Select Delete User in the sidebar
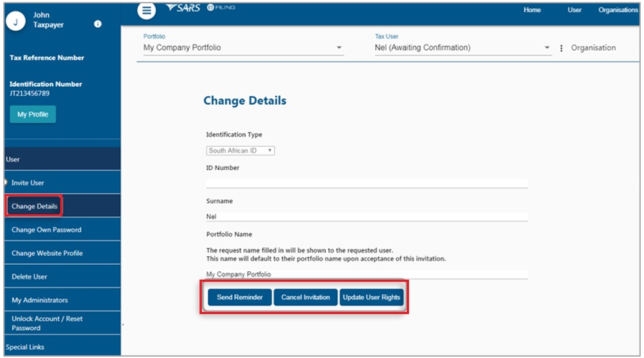The width and height of the screenshot is (644, 358). 62,276
